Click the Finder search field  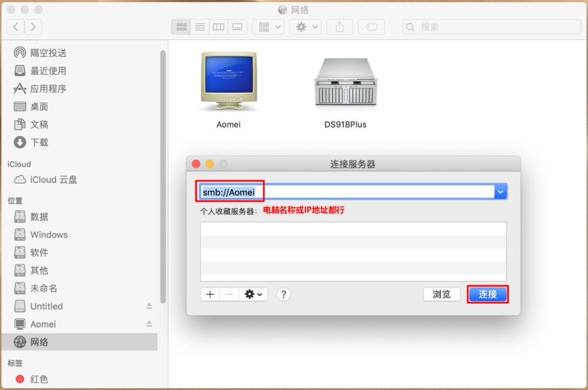click(x=491, y=27)
